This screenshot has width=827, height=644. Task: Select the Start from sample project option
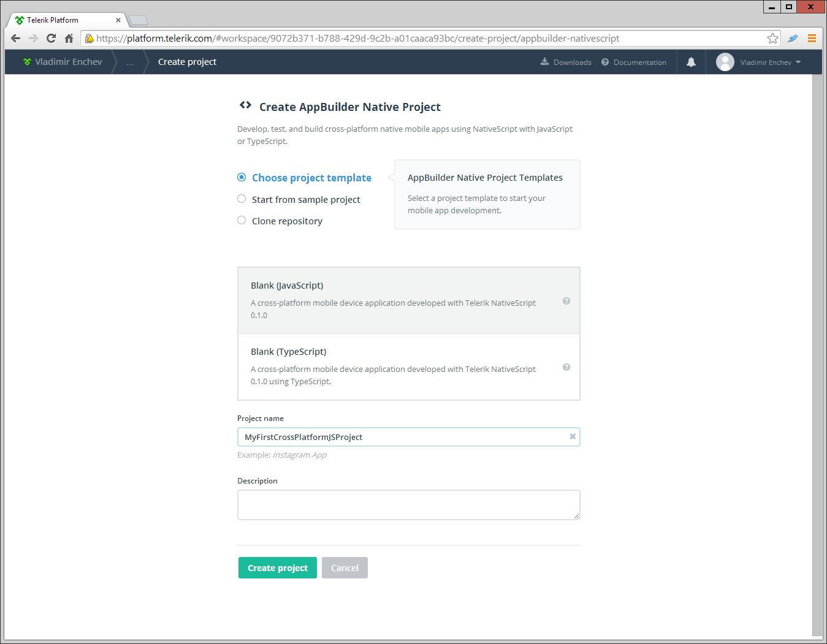click(242, 199)
